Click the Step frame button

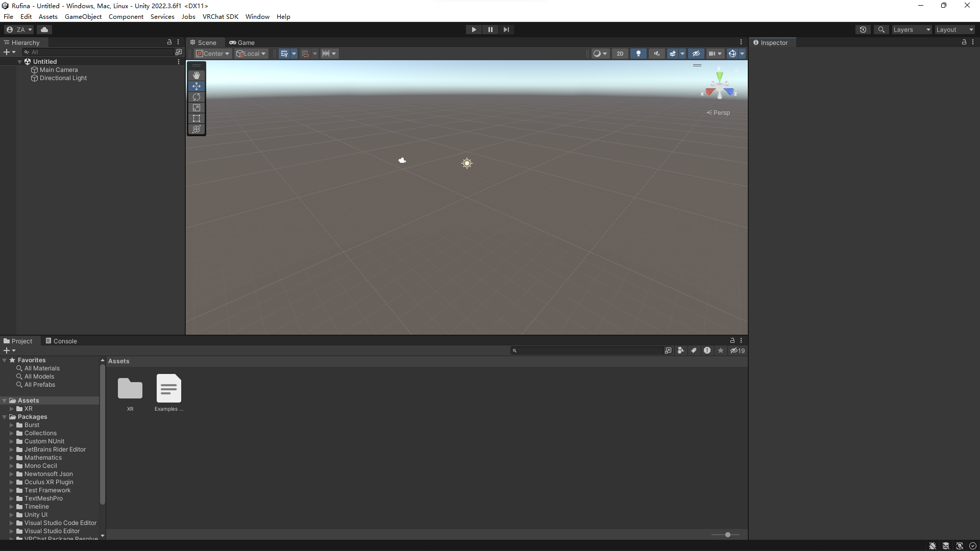pos(506,30)
